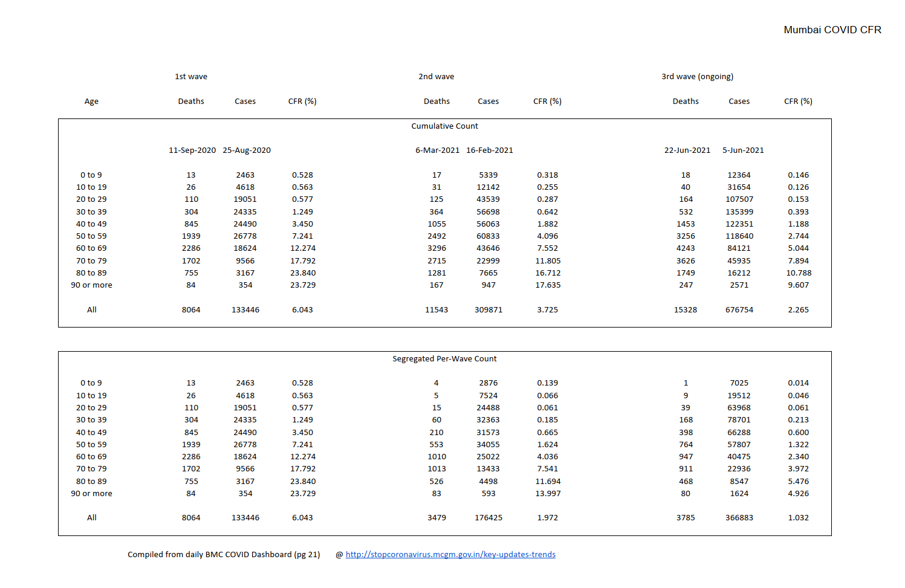Click the cases value 7025
The width and height of the screenshot is (905, 588).
(739, 383)
